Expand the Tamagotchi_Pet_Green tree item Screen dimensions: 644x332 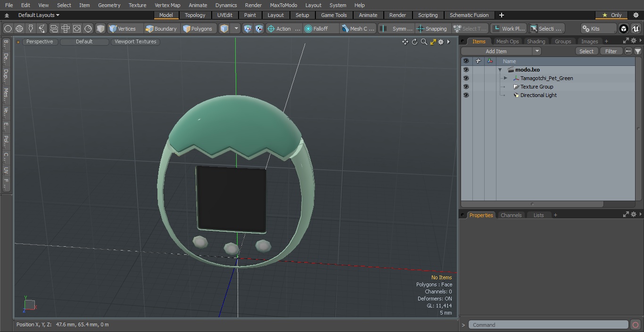(505, 78)
